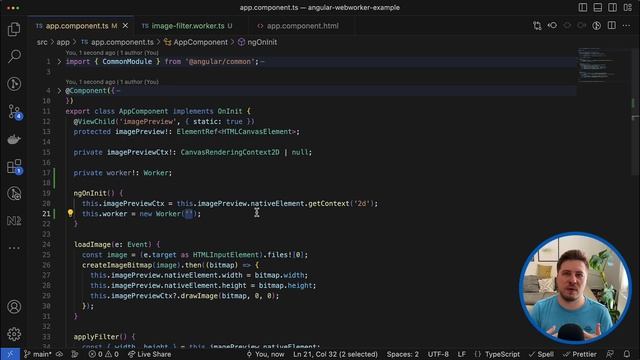Switch branch from main* in status bar
This screenshot has height=360, width=640.
tap(38, 354)
